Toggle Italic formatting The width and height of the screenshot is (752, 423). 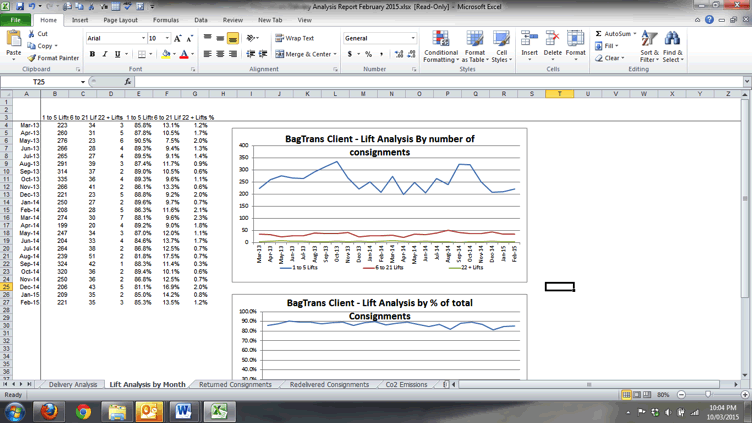(x=105, y=54)
